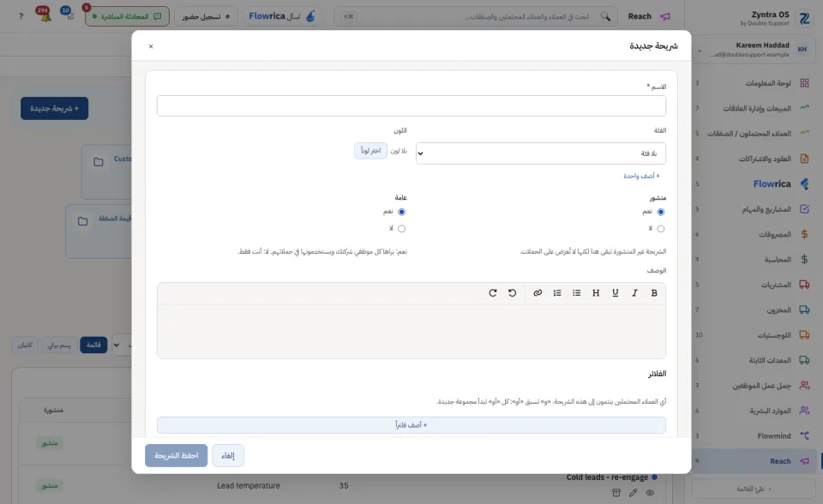Collapse the sidebar with طيّ القائمة
Viewport: 823px width, 504px height.
(754, 489)
